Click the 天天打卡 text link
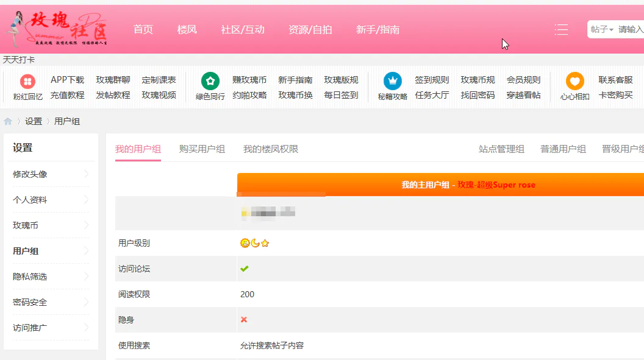Screen dimensions: 644x360 19,60
